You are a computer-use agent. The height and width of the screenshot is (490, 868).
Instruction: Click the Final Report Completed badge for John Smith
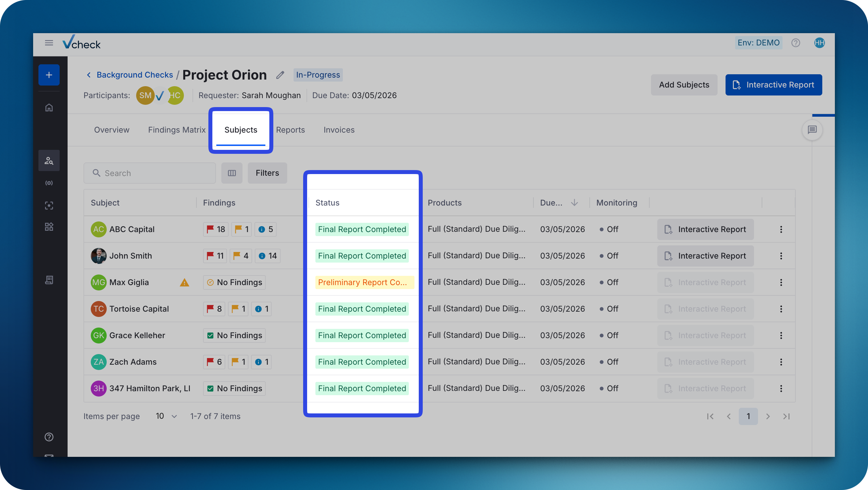click(x=362, y=256)
